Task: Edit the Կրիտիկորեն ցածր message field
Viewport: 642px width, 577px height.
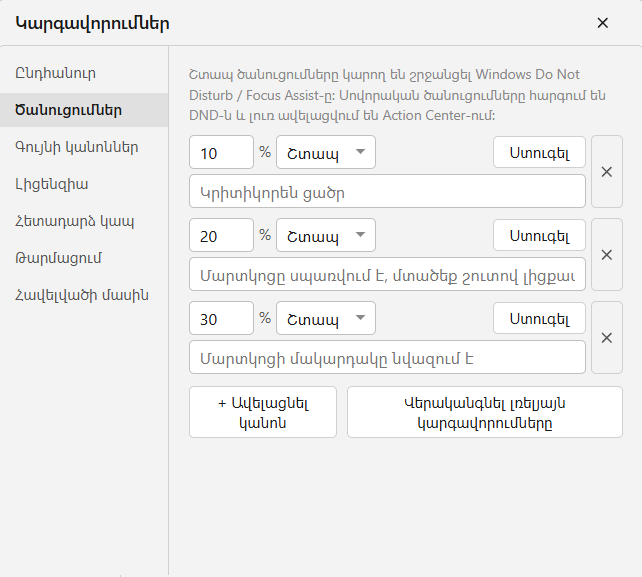Action: [x=387, y=191]
